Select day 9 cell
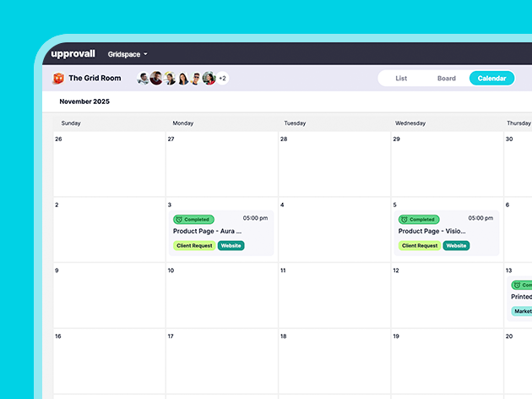Viewport: 532px width, 399px height. 109,295
